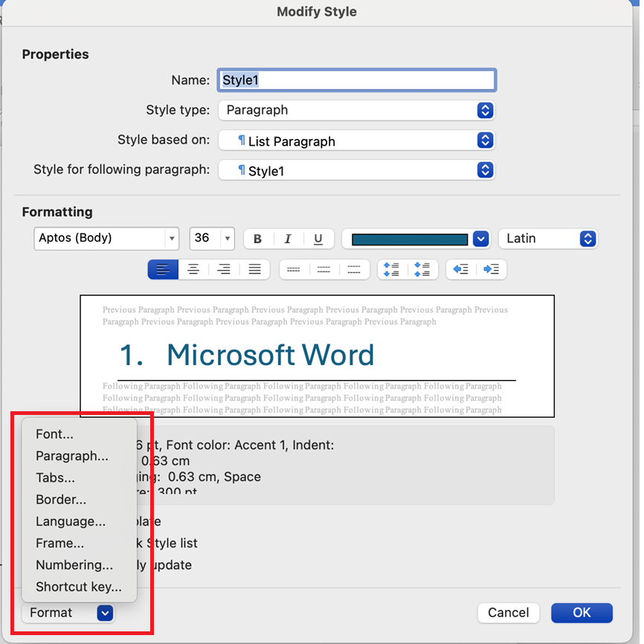Choose Border... from Format menu
644x644 pixels.
click(80, 500)
